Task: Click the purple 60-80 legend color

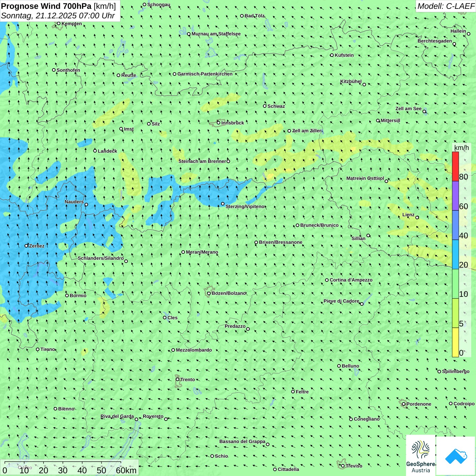Action: (x=455, y=196)
